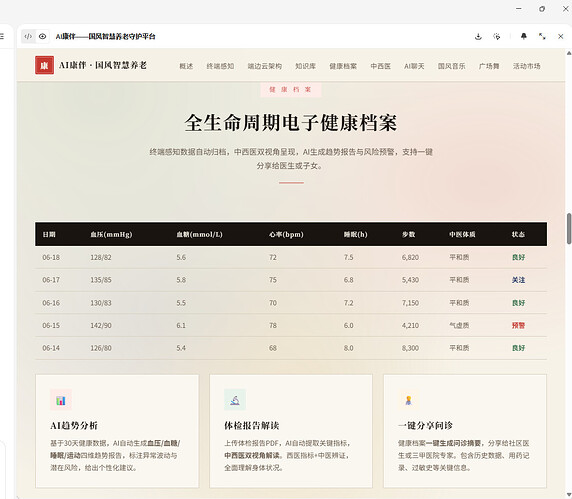The height and width of the screenshot is (499, 572).
Task: Click the 血糖(mmol/L) column header
Action: [x=200, y=234]
